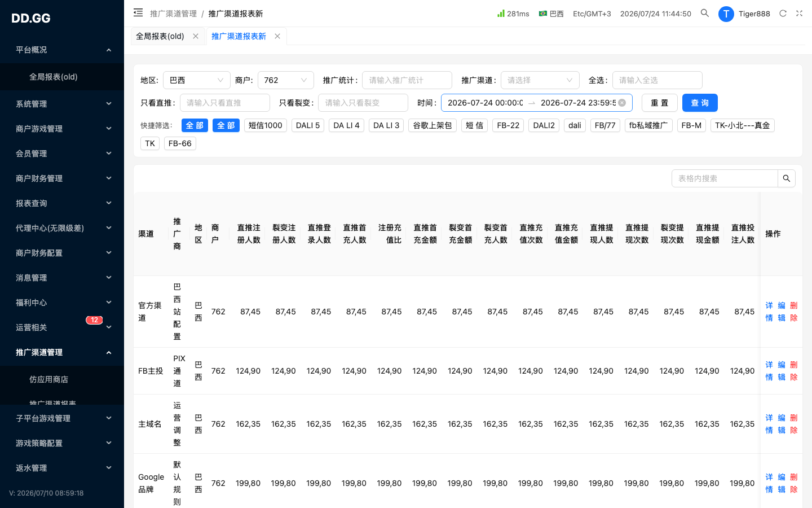Click the 查询 search button
This screenshot has width=812, height=508.
click(x=700, y=103)
